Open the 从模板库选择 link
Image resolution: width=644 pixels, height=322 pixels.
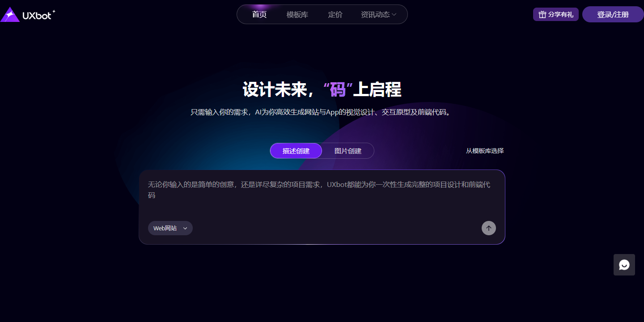coord(485,151)
